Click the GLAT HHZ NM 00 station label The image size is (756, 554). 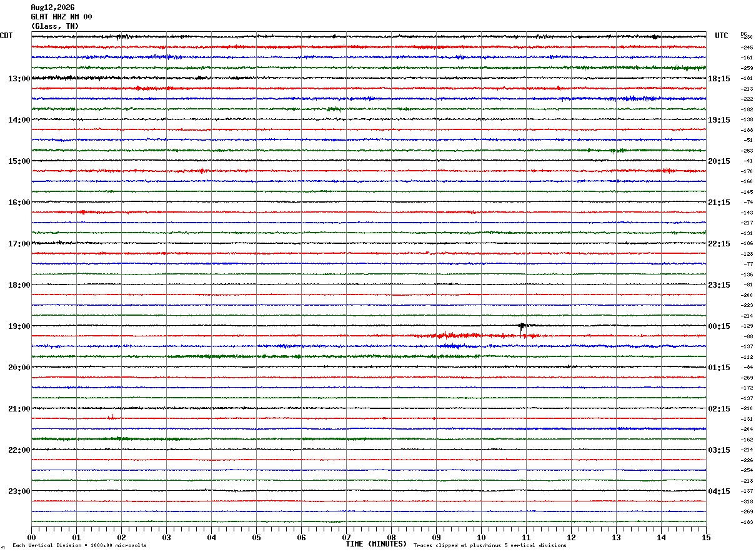click(61, 17)
